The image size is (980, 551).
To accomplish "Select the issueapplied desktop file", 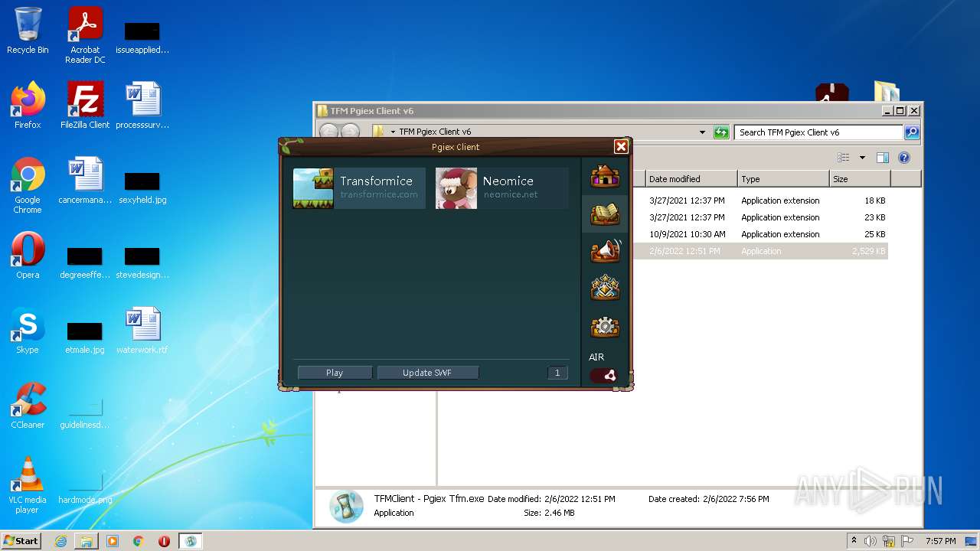I will click(x=142, y=38).
